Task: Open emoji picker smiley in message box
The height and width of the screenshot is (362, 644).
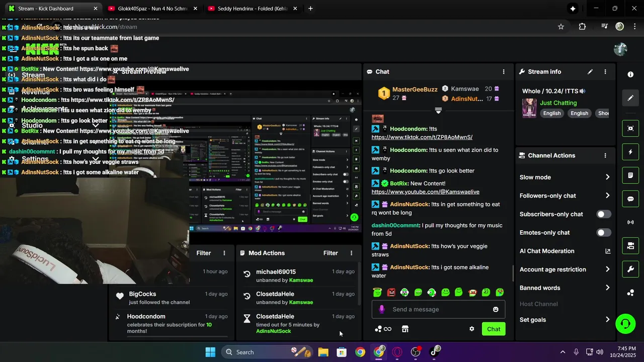Action: 496,309
